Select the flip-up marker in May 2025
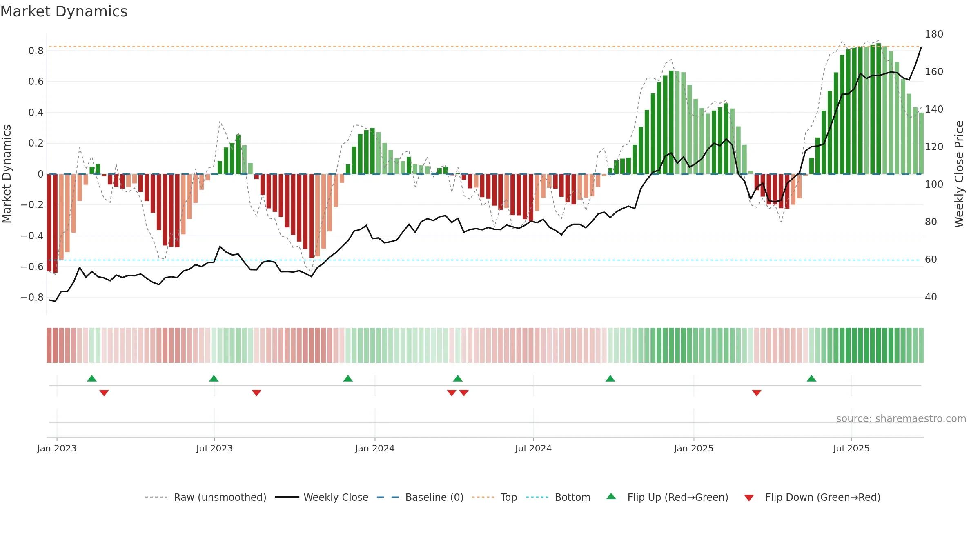980x551 pixels. coord(811,378)
